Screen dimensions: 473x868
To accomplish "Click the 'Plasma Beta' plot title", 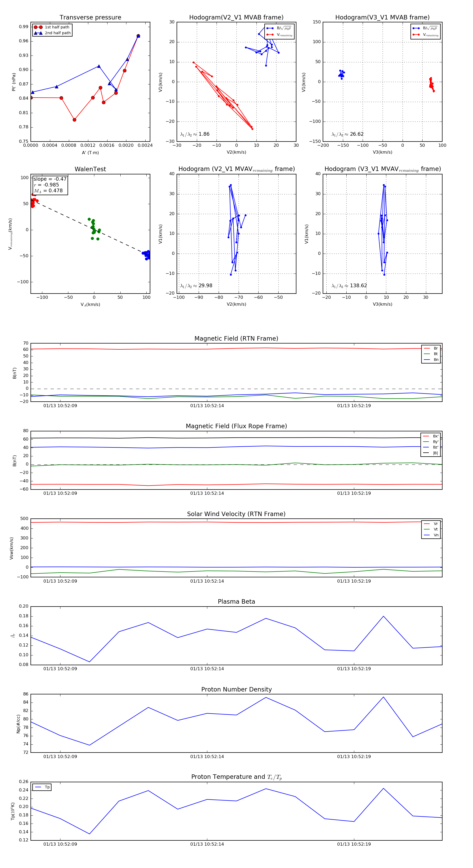I will click(x=236, y=602).
